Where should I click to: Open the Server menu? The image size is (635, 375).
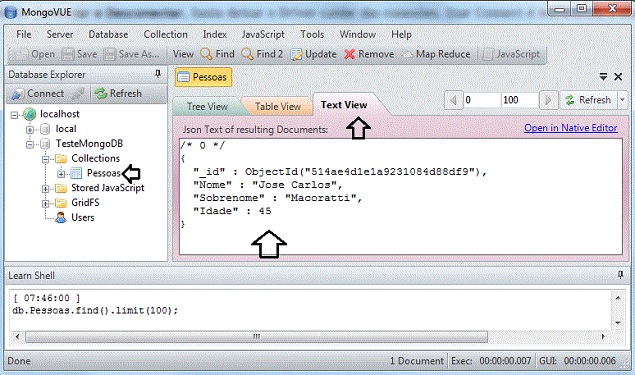pyautogui.click(x=60, y=34)
